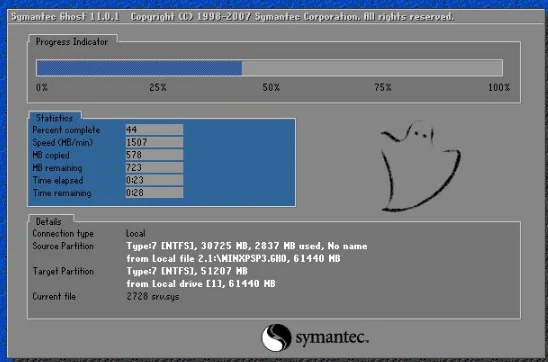548x362 pixels.
Task: Click the MB remaining value field
Action: click(x=154, y=167)
